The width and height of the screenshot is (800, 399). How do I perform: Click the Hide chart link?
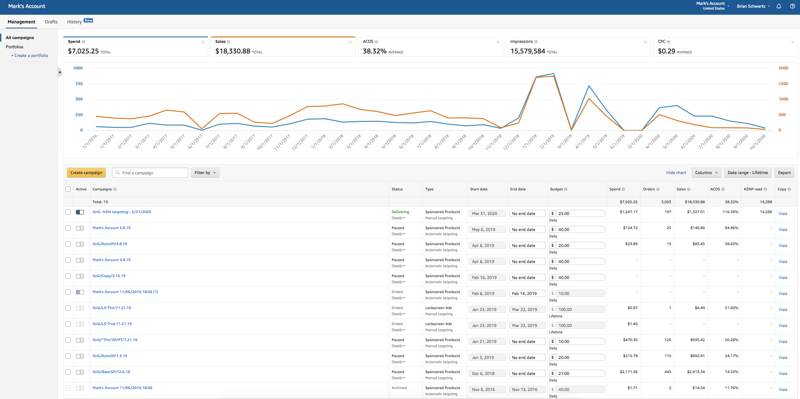point(676,173)
